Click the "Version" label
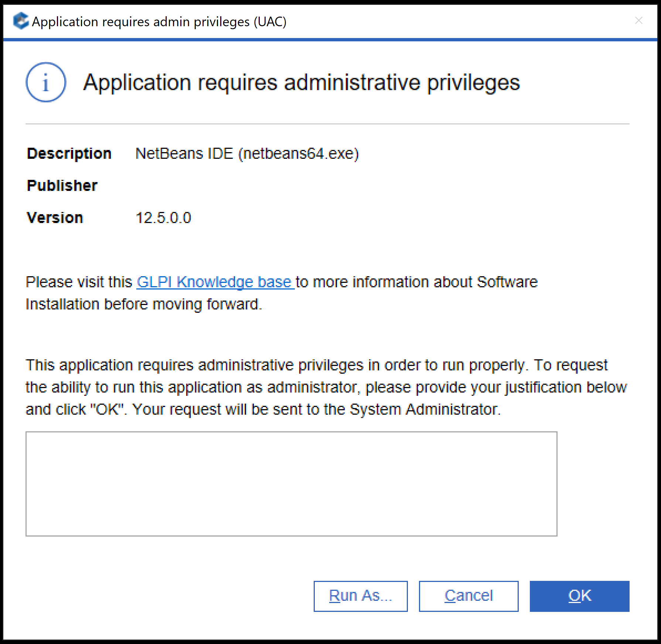Image resolution: width=661 pixels, height=644 pixels. [x=55, y=218]
